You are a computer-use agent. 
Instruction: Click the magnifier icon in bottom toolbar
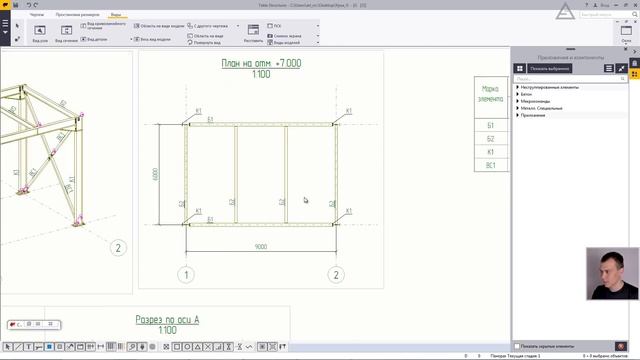pyautogui.click(x=132, y=347)
